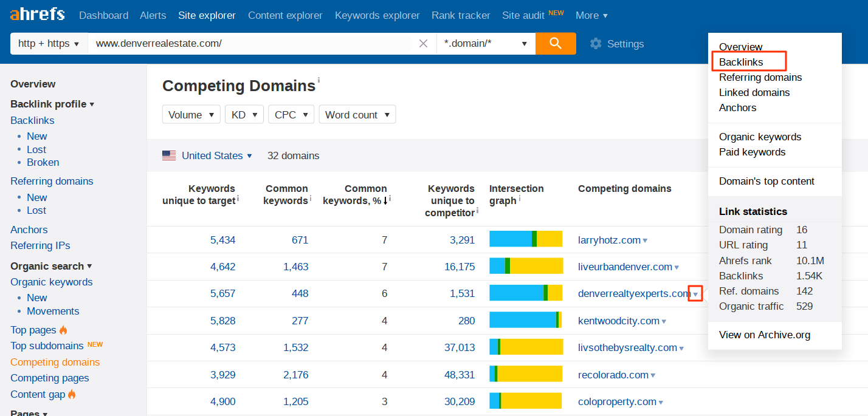The height and width of the screenshot is (416, 868).
Task: Expand dropdown arrow next to livsothebysrealty.com
Action: 681,348
